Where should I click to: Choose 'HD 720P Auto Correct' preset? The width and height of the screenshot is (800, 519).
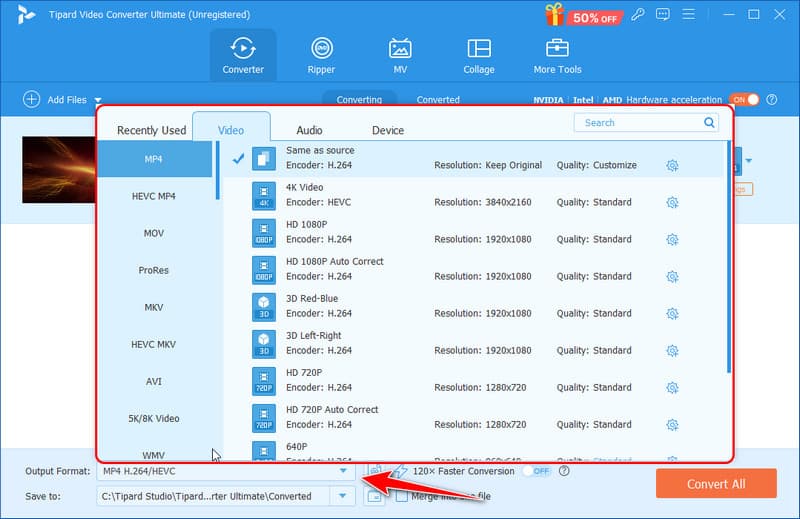[x=474, y=418]
